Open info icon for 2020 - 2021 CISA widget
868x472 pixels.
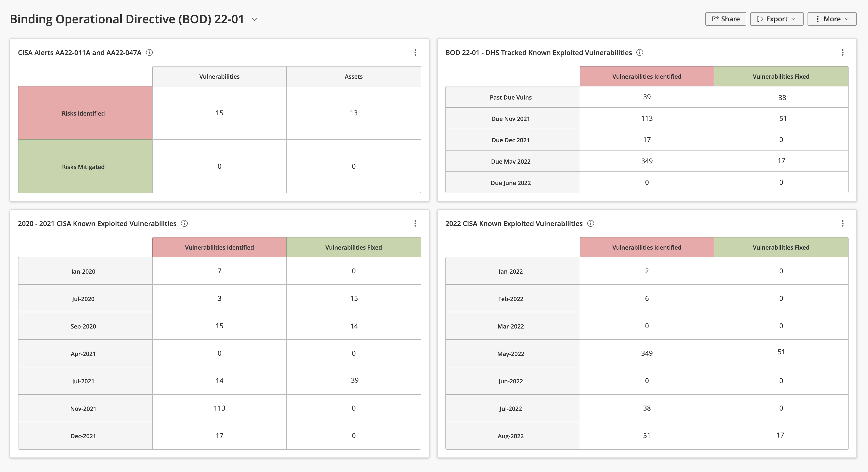pyautogui.click(x=184, y=223)
